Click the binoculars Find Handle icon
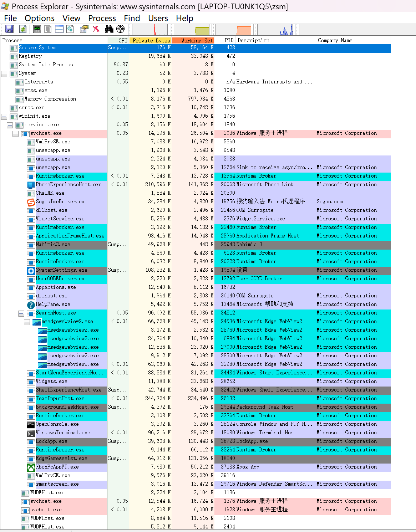Screen dimensions: 416x532 click(109, 29)
